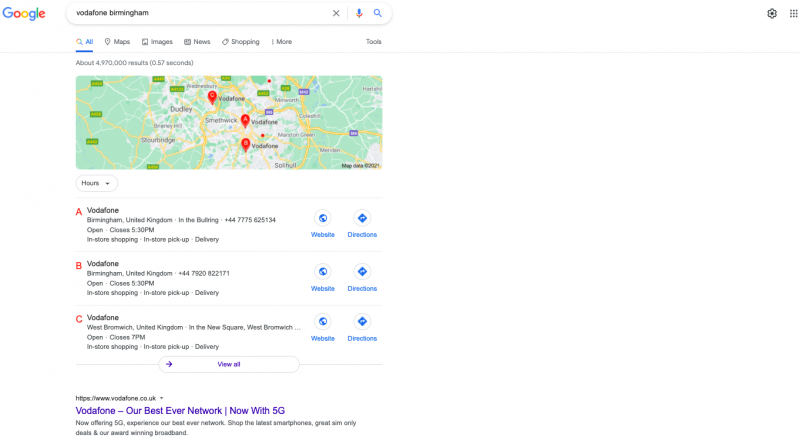Click map pin C for Vodafone

(212, 97)
